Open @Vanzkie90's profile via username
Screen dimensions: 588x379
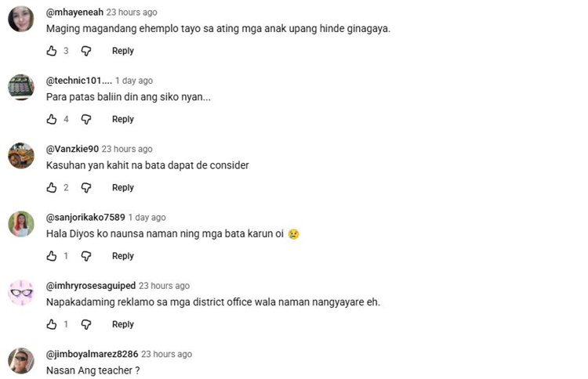click(72, 149)
